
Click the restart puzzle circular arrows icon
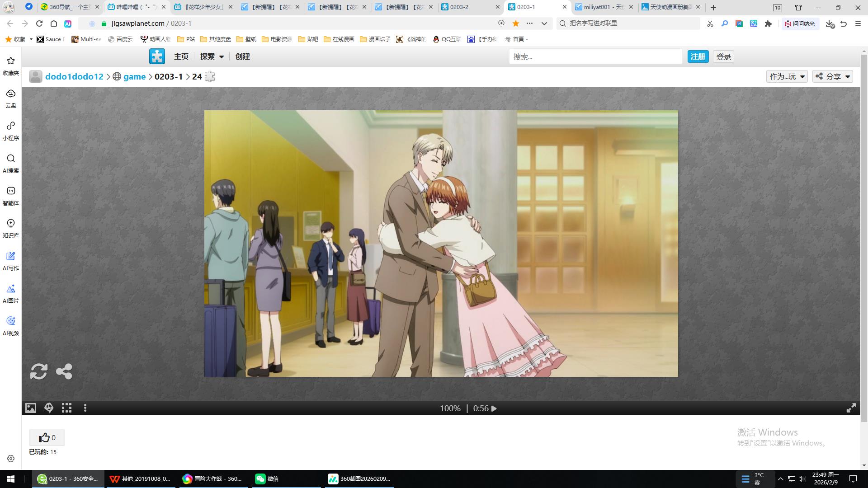point(38,371)
